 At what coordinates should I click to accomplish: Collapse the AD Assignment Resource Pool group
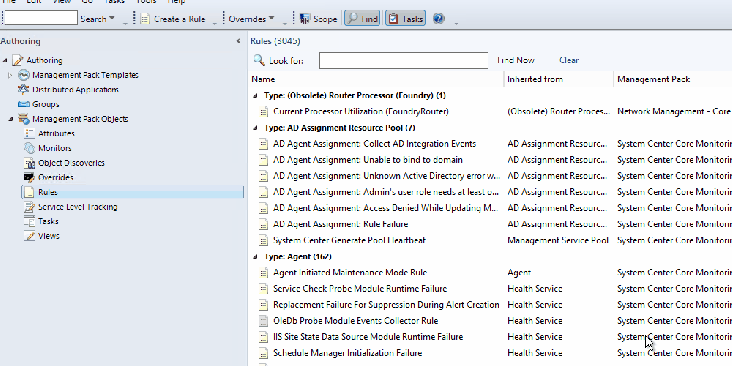click(x=255, y=128)
